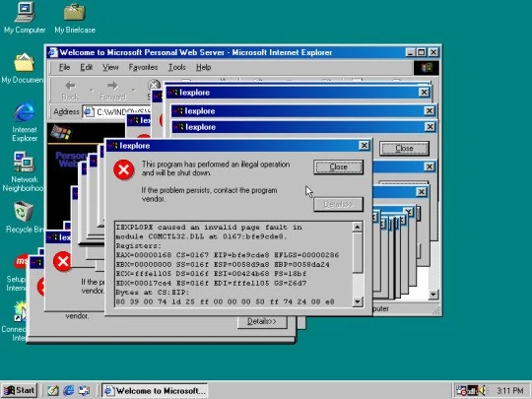Click the down arrow of the error details scrollbar
532x399 pixels.
coord(358,301)
